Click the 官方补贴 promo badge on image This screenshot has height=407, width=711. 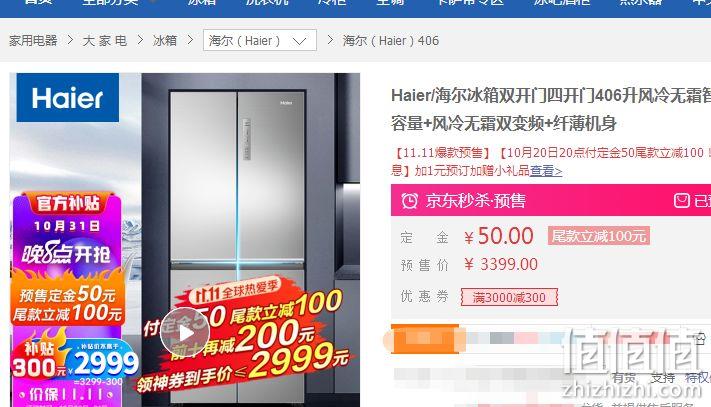(68, 203)
